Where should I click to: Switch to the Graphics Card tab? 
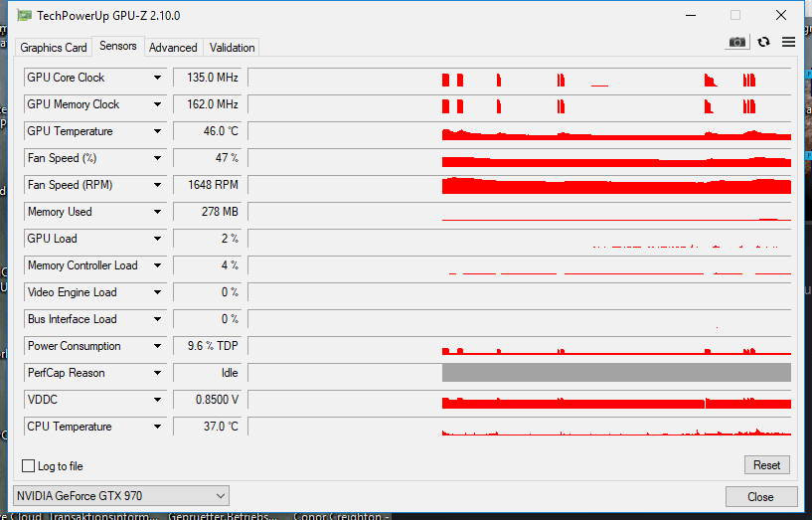54,48
